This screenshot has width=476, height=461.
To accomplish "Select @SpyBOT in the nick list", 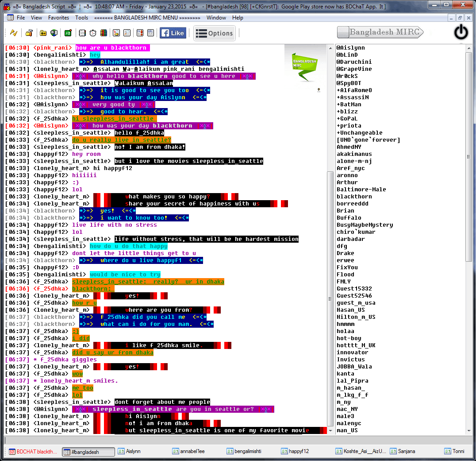I will 349,83.
